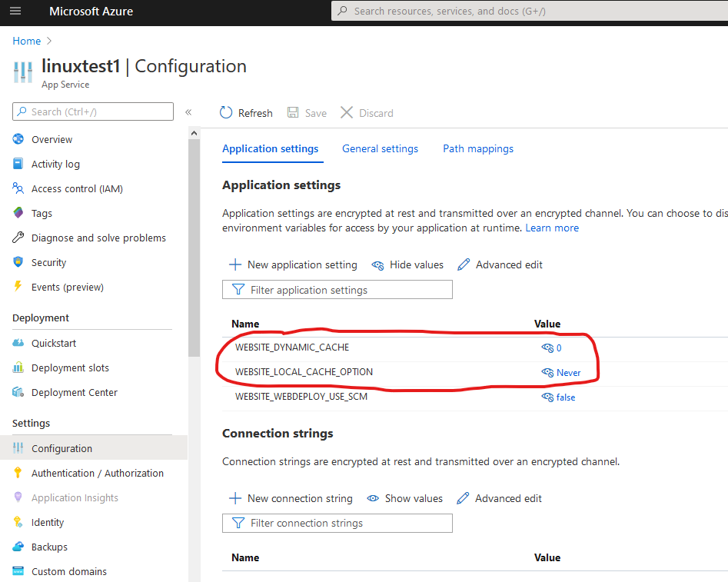Hide values of application settings
This screenshot has height=582, width=728.
click(407, 264)
